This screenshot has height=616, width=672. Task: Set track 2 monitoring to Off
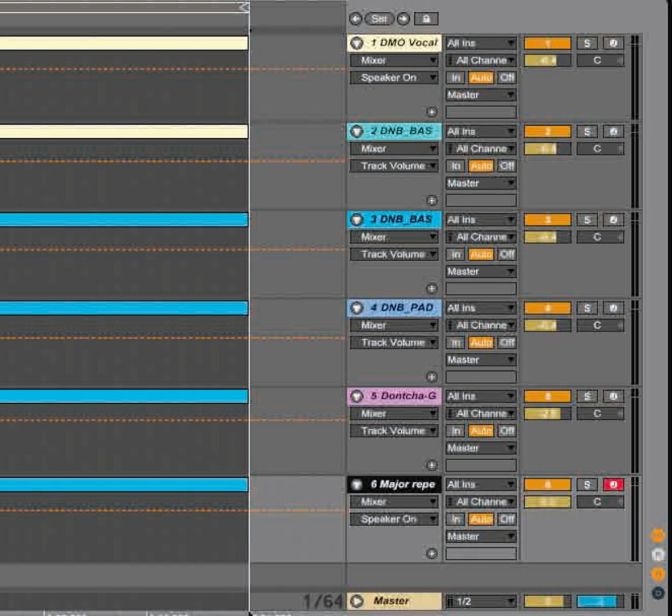[x=507, y=166]
